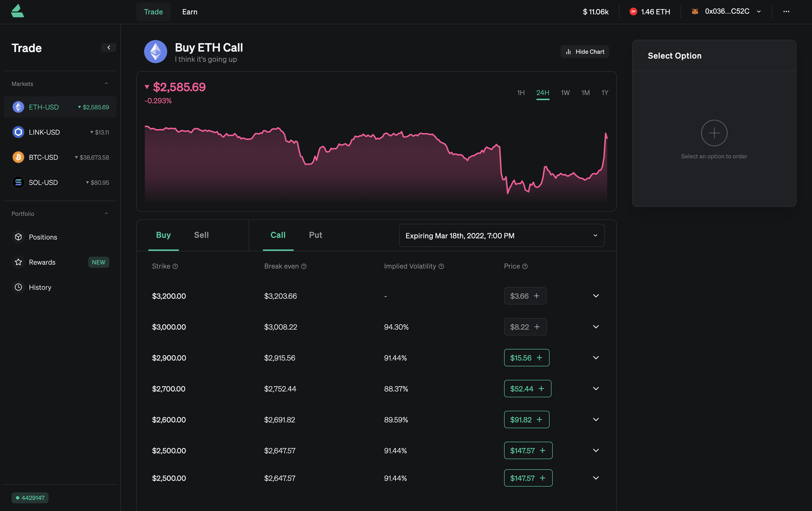
Task: Click the Lyra logo in the top left
Action: tap(18, 11)
